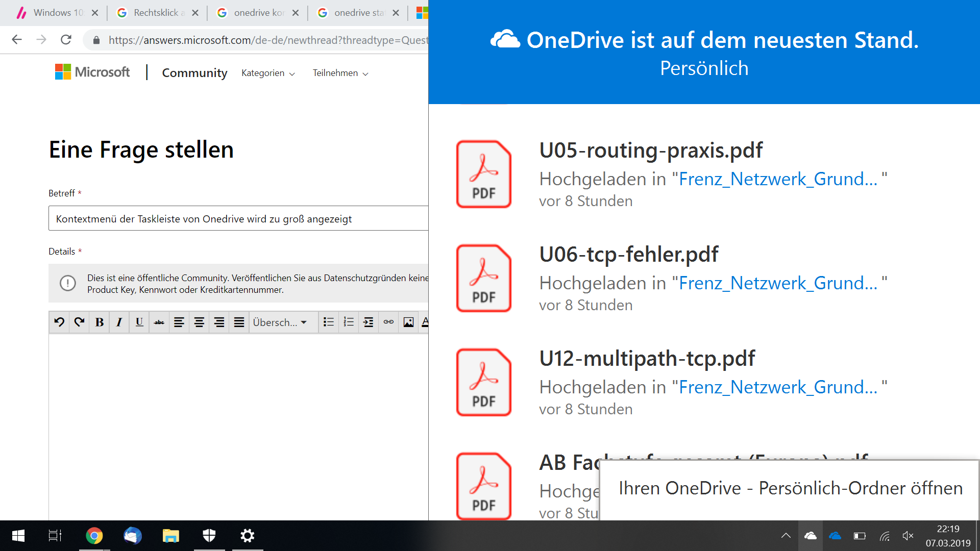980x551 pixels.
Task: Insert an image with picture icon
Action: tap(408, 322)
